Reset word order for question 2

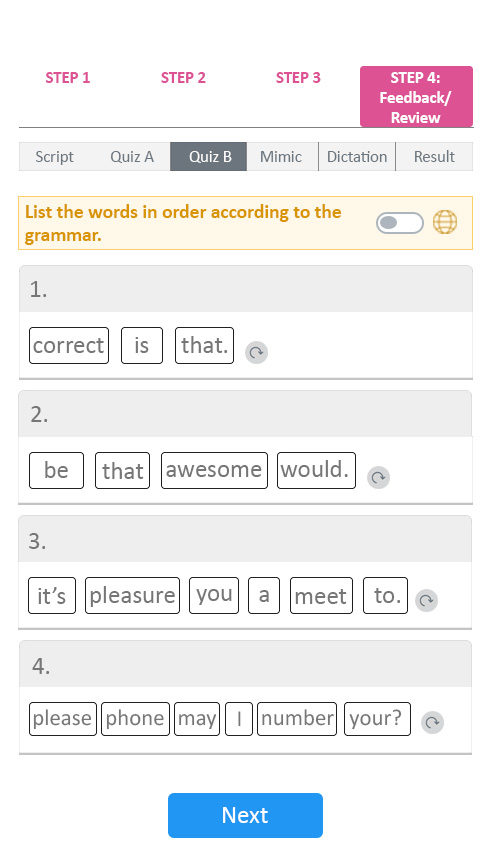378,477
